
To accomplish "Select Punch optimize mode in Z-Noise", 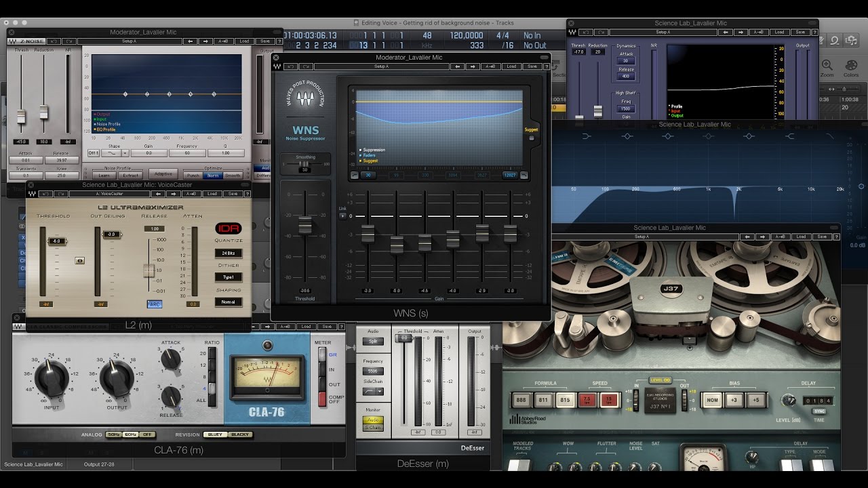I will [194, 176].
